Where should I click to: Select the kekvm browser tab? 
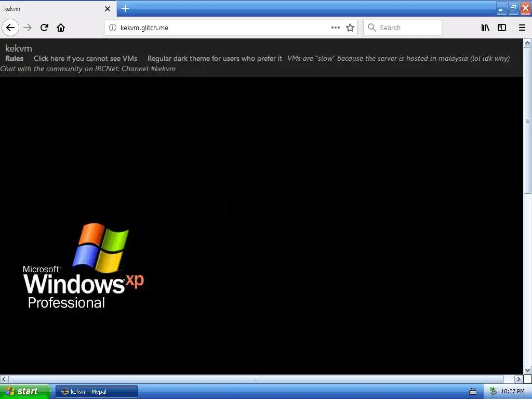tap(58, 9)
